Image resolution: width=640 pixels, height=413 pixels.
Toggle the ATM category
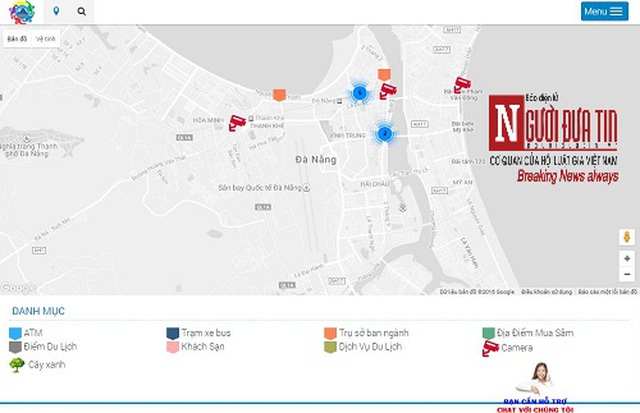[26, 333]
